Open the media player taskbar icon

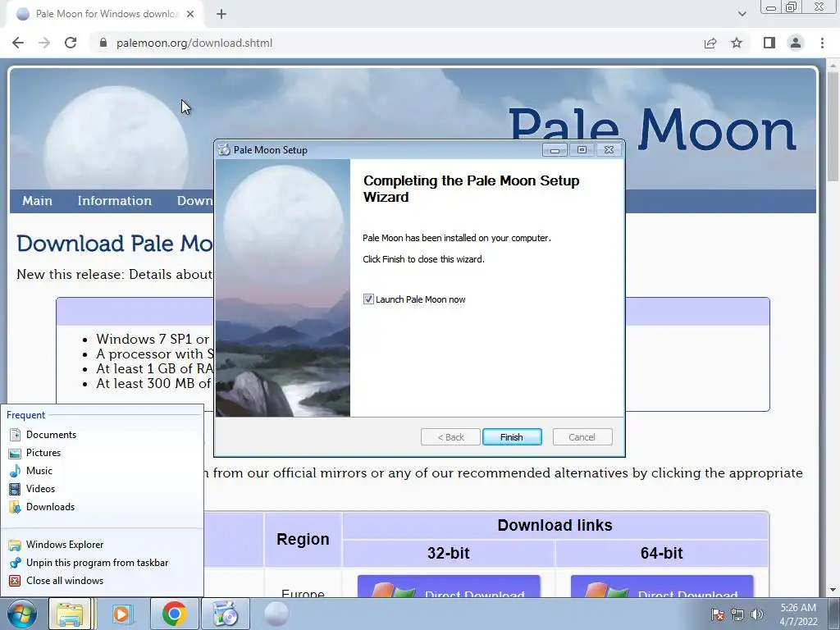tap(121, 614)
